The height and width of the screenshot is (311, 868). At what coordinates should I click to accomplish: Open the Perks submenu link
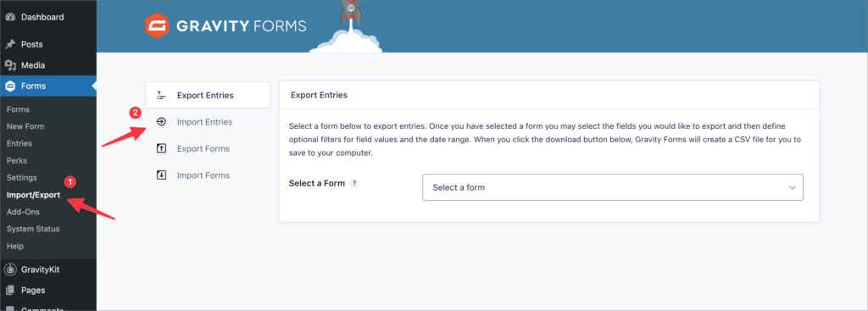(17, 160)
